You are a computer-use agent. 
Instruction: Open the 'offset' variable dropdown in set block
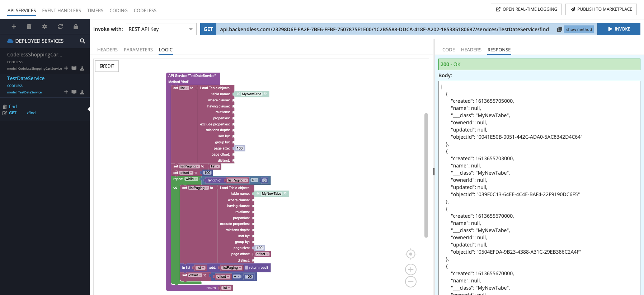[186, 173]
